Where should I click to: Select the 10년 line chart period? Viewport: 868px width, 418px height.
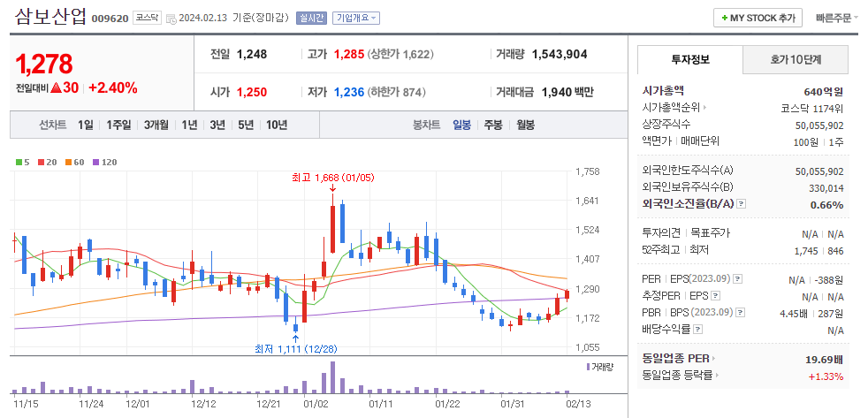coord(277,125)
